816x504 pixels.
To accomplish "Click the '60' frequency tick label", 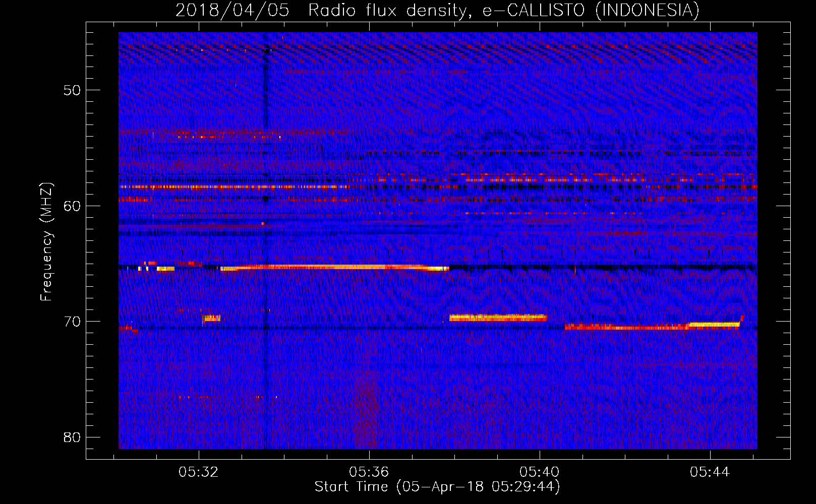I will pos(73,206).
